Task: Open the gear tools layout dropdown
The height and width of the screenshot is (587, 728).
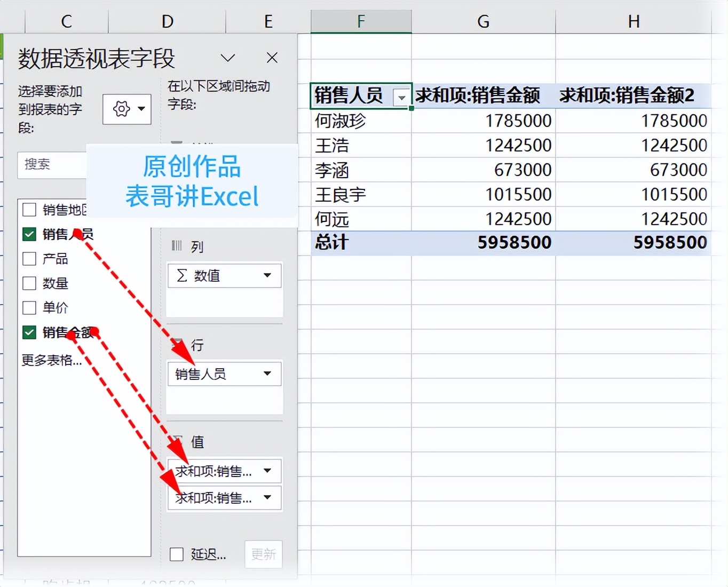Action: point(127,109)
